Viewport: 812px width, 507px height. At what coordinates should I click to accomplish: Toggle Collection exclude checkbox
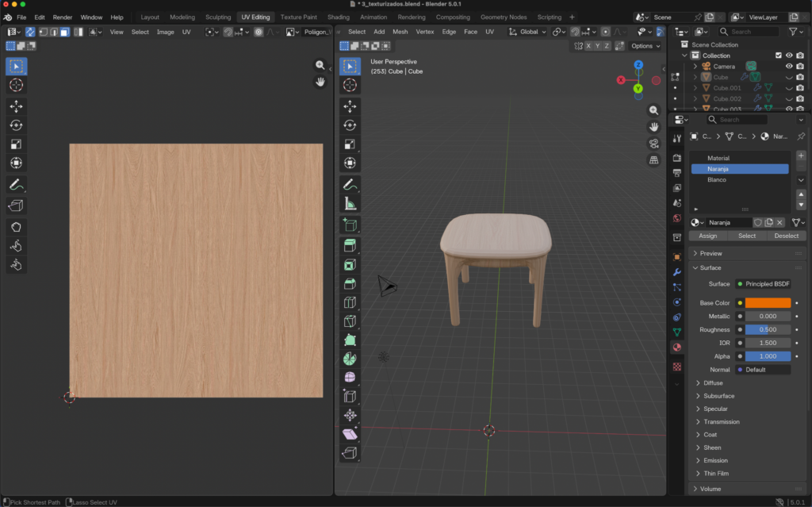coord(778,56)
